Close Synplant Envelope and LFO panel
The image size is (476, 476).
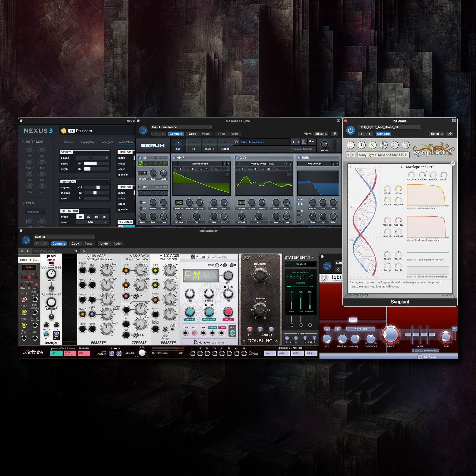(x=453, y=163)
